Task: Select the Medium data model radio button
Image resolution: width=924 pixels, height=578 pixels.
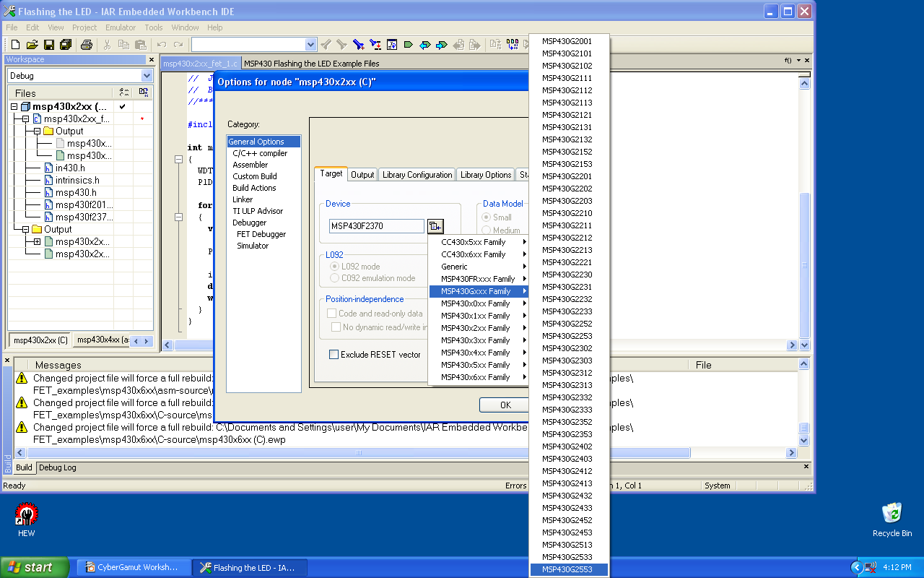Action: 487,230
